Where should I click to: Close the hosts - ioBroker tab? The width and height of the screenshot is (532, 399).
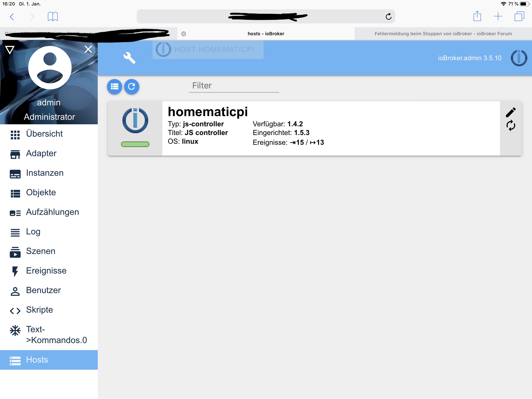tap(183, 34)
